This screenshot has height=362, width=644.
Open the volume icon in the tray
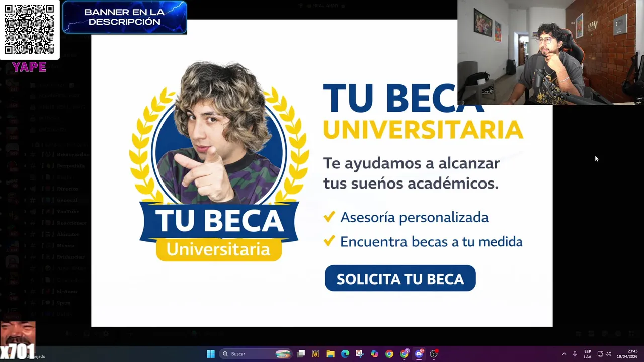click(608, 354)
